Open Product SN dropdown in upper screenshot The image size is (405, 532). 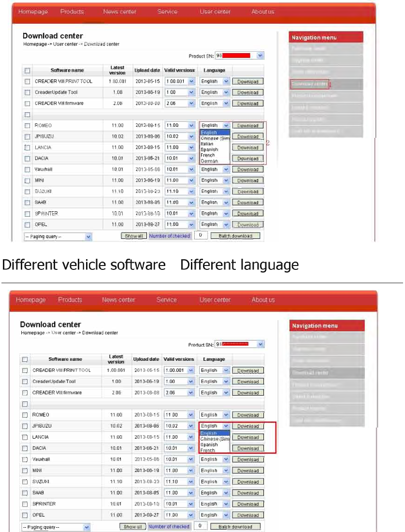[260, 56]
